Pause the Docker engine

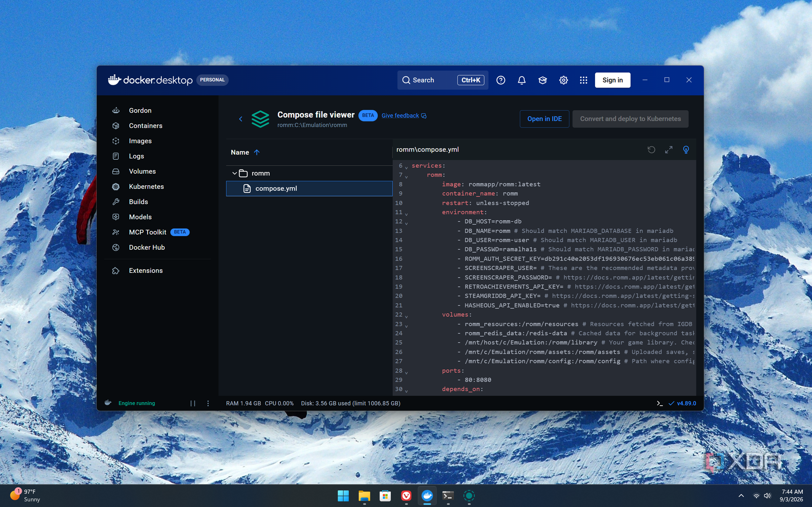(193, 403)
